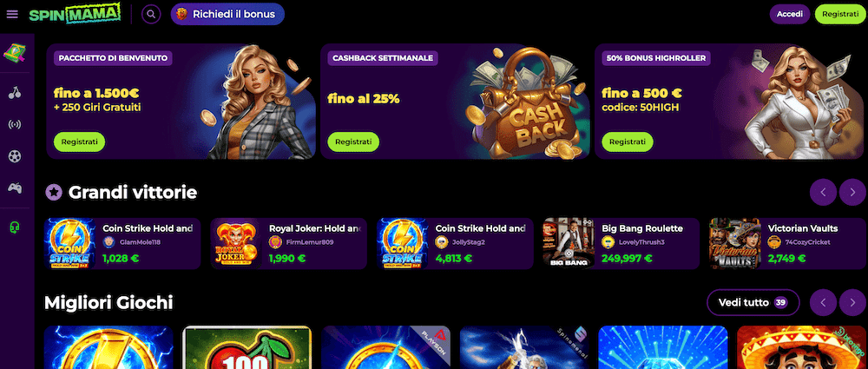Advance Migliori Giochi carousel forward

click(x=852, y=302)
